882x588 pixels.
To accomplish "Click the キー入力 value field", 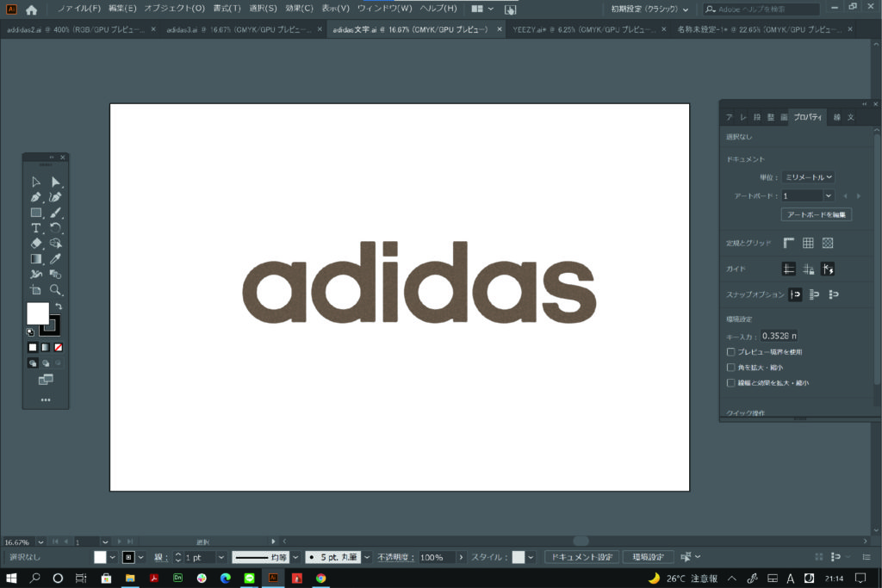I will pos(779,336).
